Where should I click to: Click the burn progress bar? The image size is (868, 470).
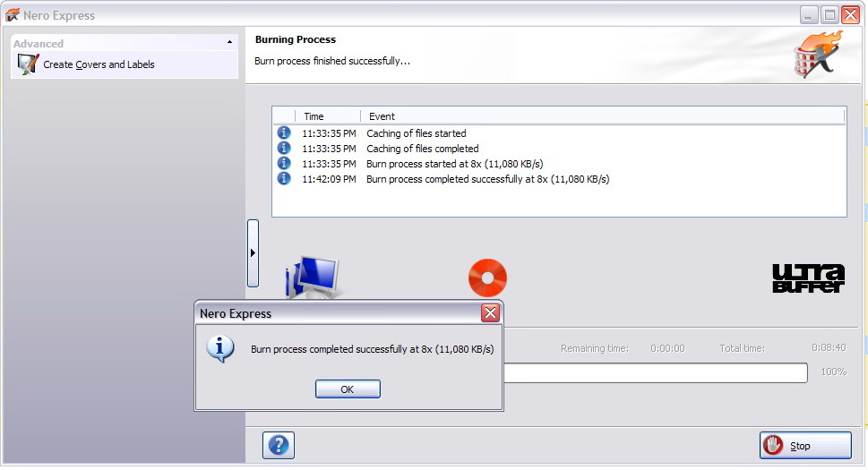pyautogui.click(x=656, y=372)
